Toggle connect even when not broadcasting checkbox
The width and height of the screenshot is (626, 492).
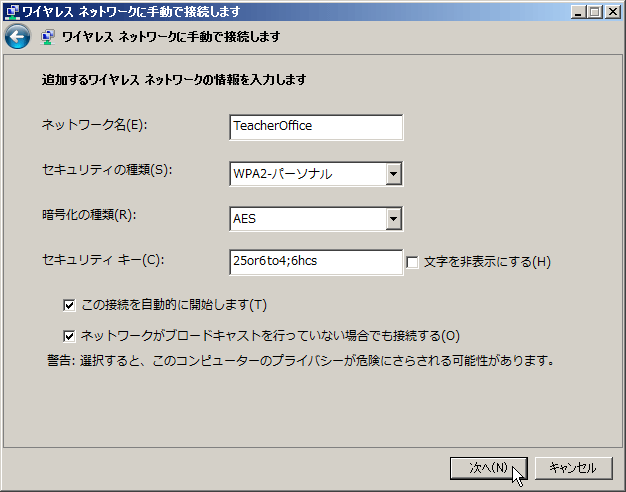tap(69, 336)
